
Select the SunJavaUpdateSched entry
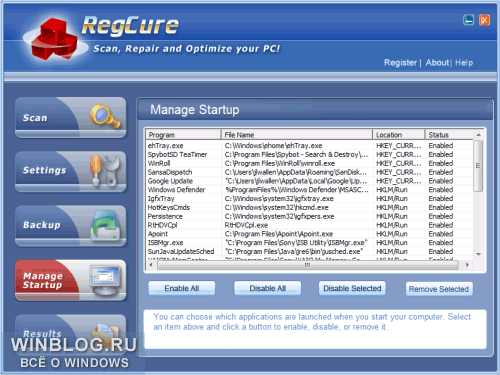tap(310, 252)
